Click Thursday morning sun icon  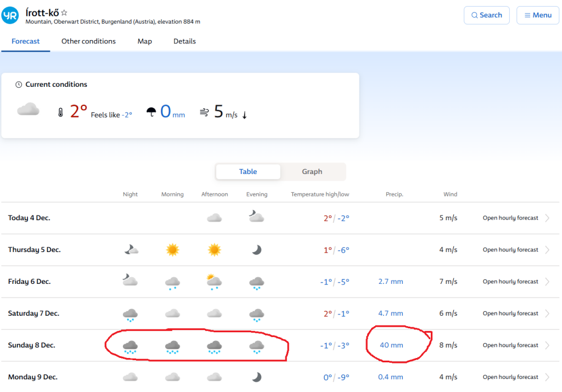point(172,250)
